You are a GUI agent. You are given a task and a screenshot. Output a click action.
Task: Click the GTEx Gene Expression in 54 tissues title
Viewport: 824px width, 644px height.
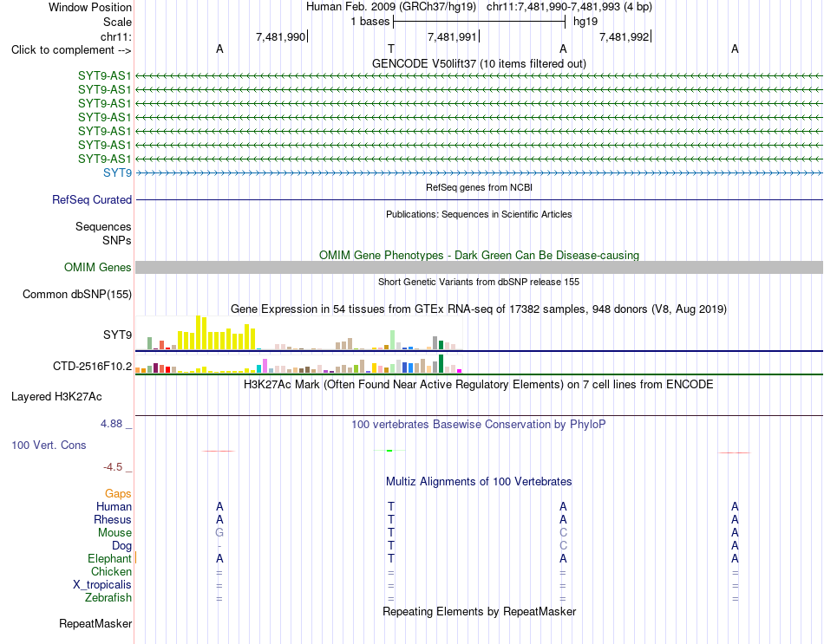[x=479, y=309]
